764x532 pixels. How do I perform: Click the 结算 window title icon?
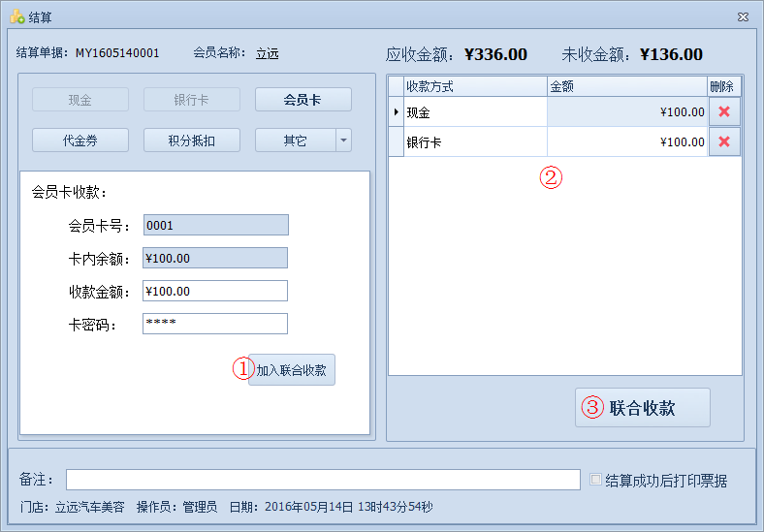tap(16, 16)
